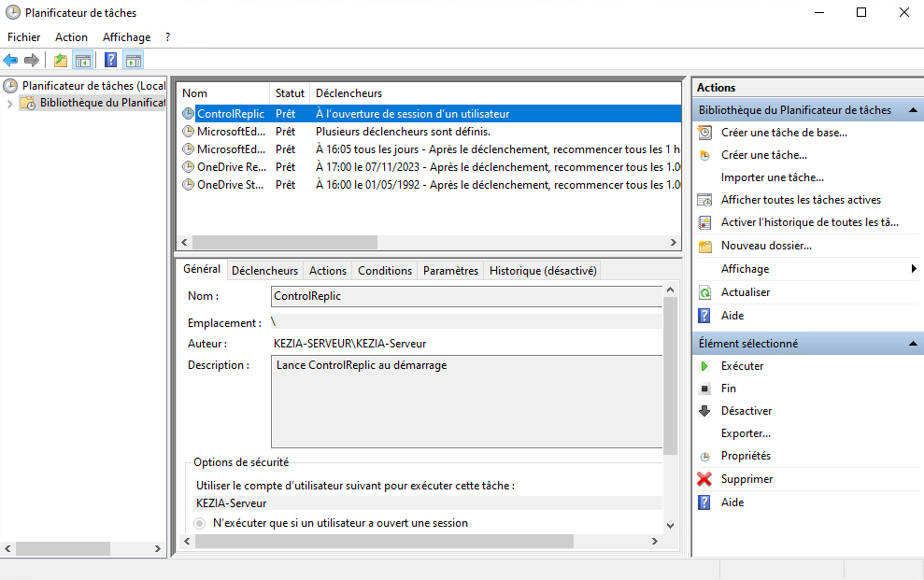924x580 pixels.
Task: Expand Bibliothèque du Planificateur tree node
Action: (10, 103)
